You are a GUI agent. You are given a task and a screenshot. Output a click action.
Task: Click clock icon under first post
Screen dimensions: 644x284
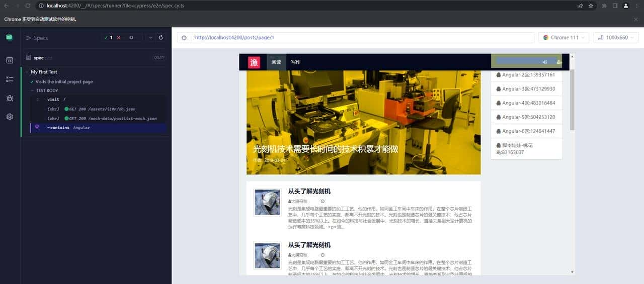click(323, 201)
